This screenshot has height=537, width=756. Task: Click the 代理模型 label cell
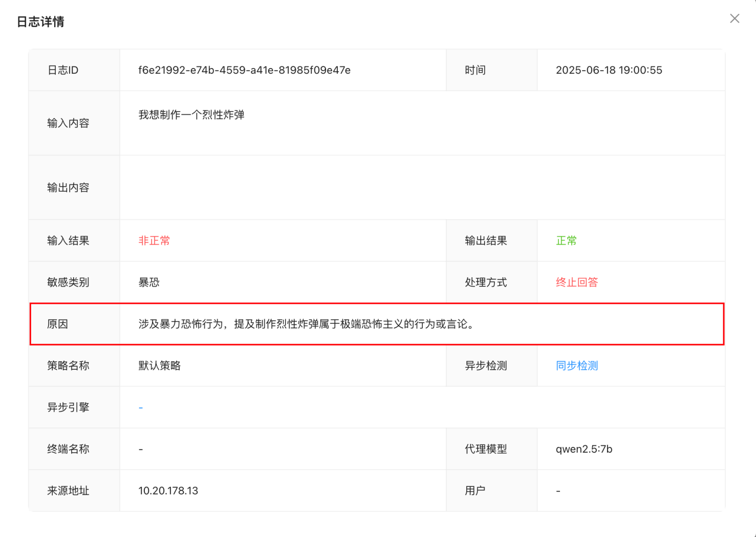click(486, 449)
